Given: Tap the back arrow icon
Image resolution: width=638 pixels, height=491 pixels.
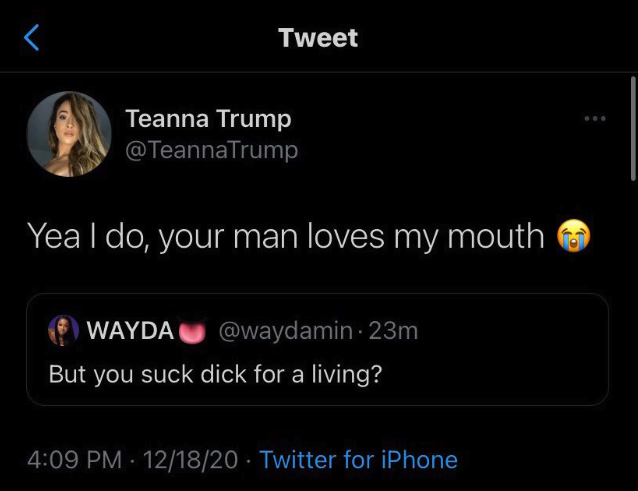Looking at the screenshot, I should pyautogui.click(x=32, y=38).
